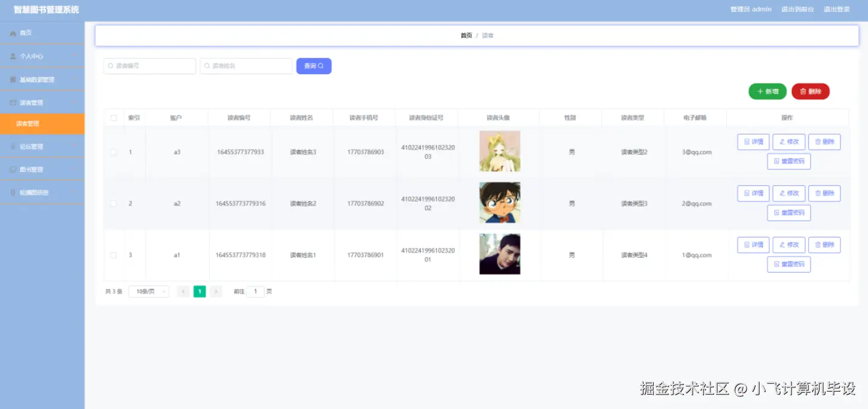Click the 读者类型4 cell

click(x=635, y=255)
